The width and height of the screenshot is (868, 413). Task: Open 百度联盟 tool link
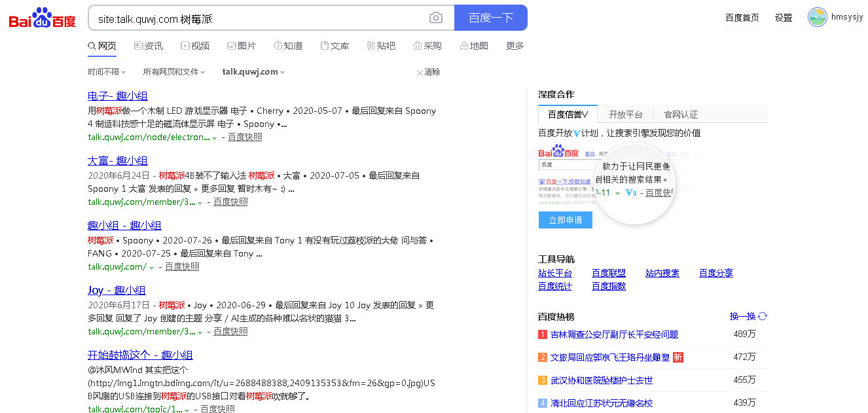(x=609, y=273)
